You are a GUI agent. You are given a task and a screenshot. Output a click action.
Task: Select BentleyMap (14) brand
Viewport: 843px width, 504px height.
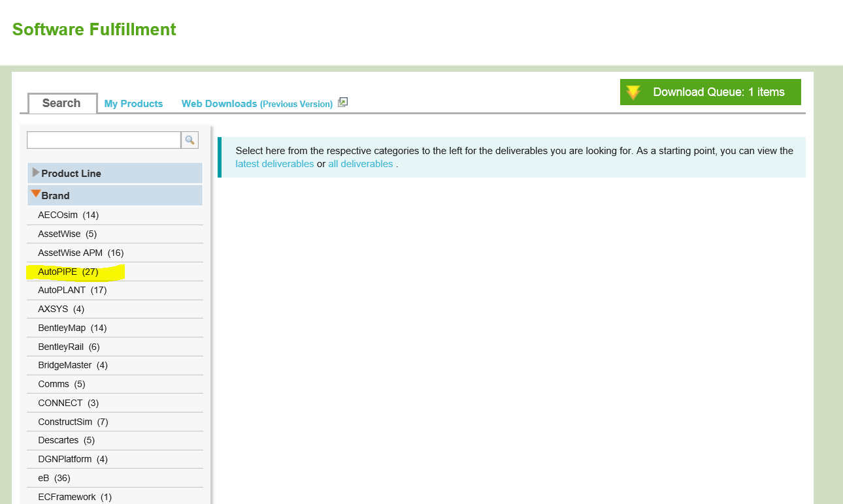(x=73, y=328)
